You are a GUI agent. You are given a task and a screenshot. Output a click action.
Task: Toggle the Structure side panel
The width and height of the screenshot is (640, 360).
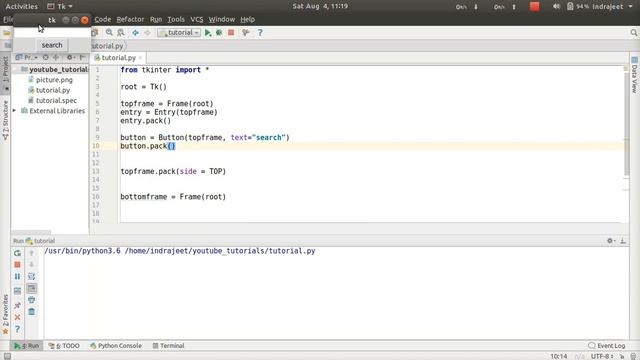click(x=5, y=120)
